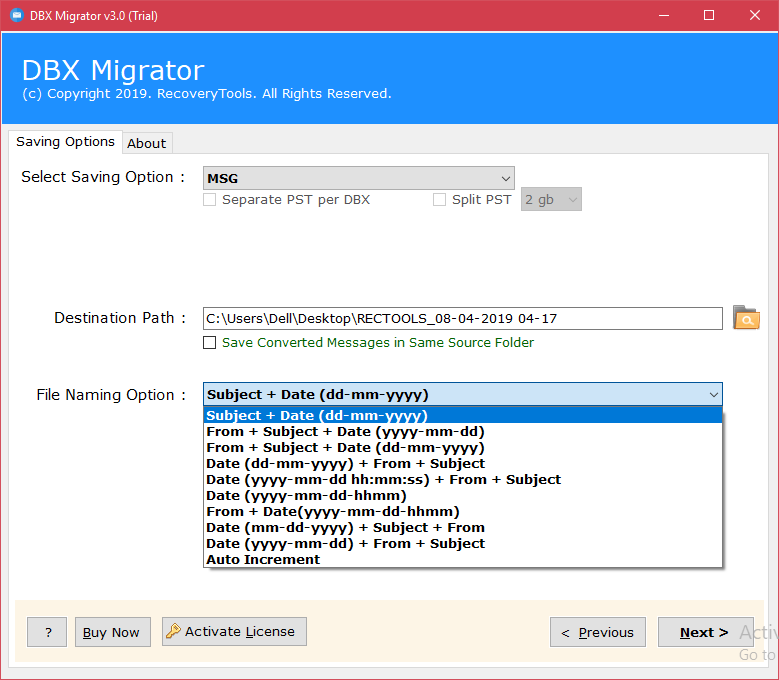This screenshot has height=680, width=779.
Task: Select highlighted Subject + Date (dd-mm-yyyy) list entry
Action: [463, 415]
